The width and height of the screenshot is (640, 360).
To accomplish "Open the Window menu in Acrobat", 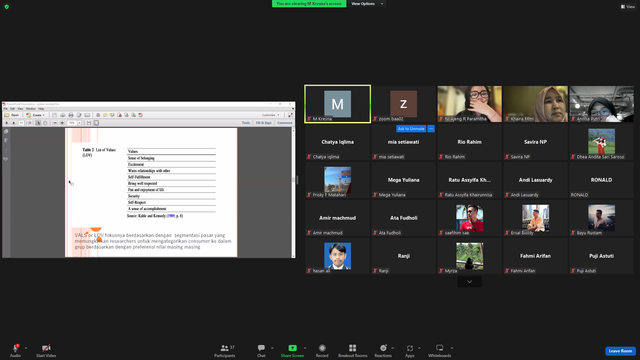I will [31, 109].
